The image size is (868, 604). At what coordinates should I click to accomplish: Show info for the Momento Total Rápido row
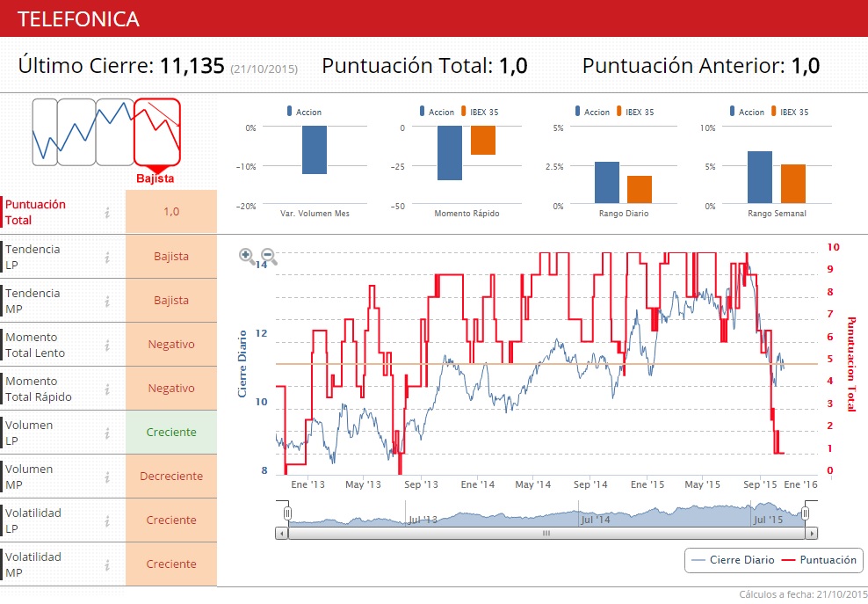click(x=107, y=389)
